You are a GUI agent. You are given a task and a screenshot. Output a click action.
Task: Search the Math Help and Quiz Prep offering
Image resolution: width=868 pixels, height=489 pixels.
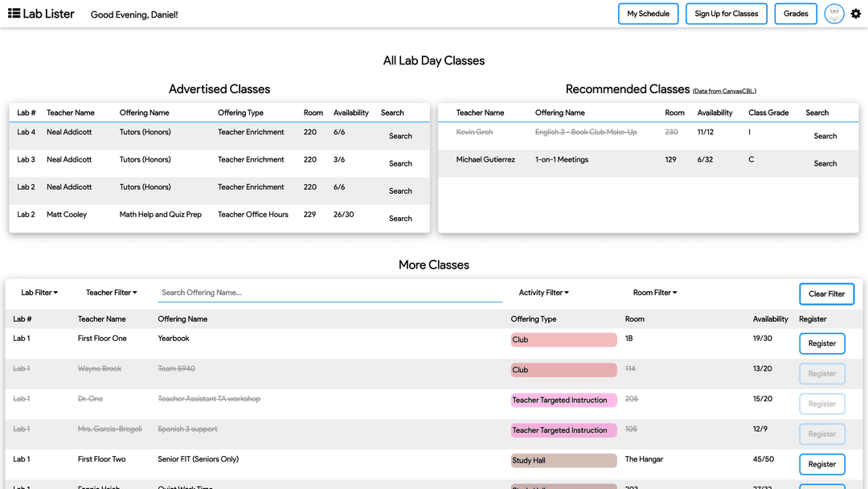(400, 219)
